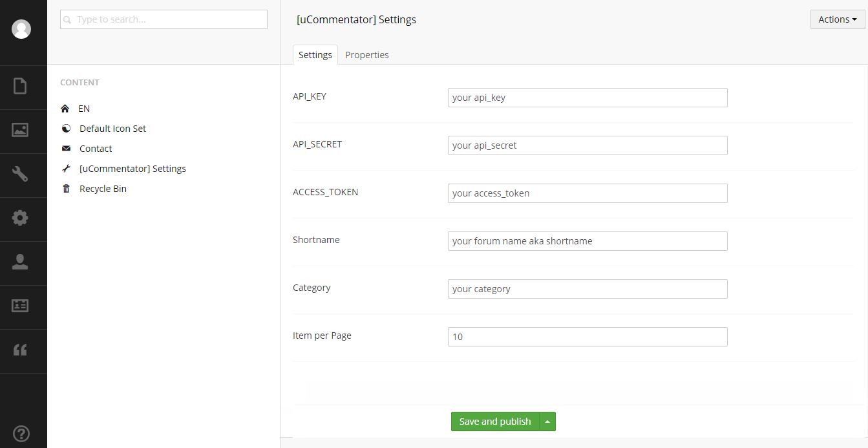Viewport: 868px width, 448px height.
Task: Select Default Icon Set in content tree
Action: click(112, 129)
